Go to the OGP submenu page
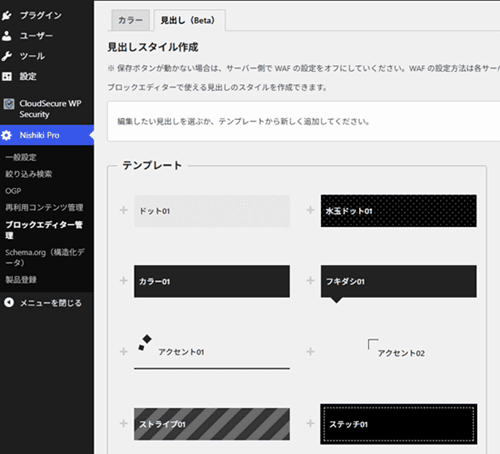Screen dimensions: 500x454 [x=13, y=191]
